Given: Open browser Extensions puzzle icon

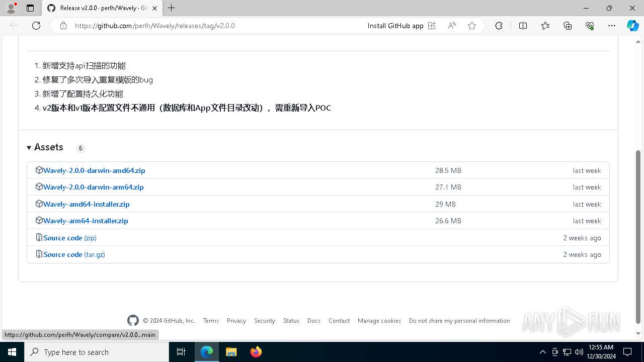Looking at the screenshot, I should click(x=499, y=26).
